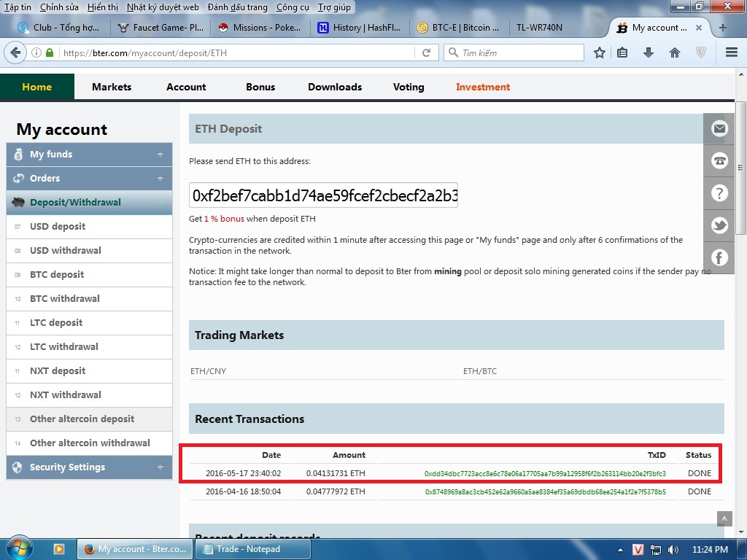Screen dimensions: 747x560
Task: Click the URL address bar
Action: pyautogui.click(x=237, y=52)
